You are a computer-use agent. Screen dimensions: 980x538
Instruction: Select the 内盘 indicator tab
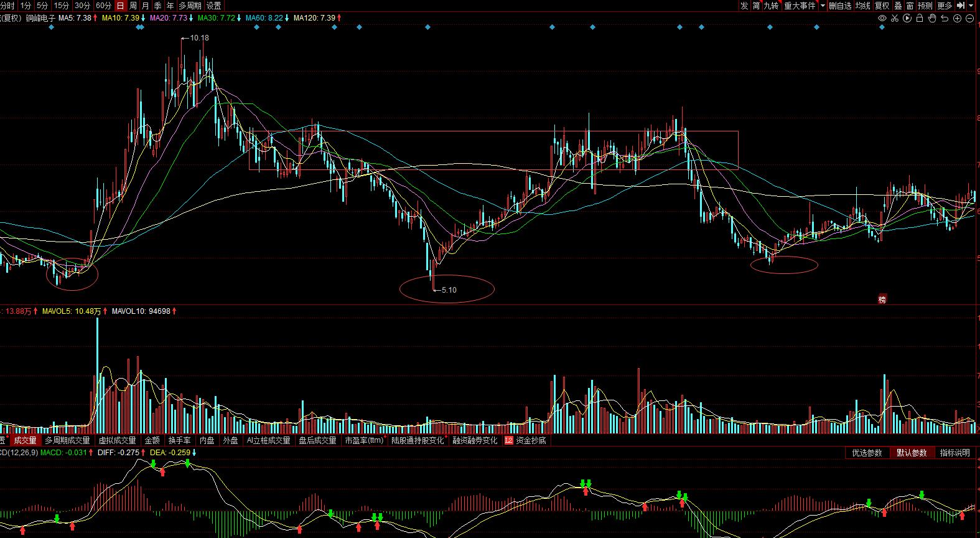(x=207, y=440)
